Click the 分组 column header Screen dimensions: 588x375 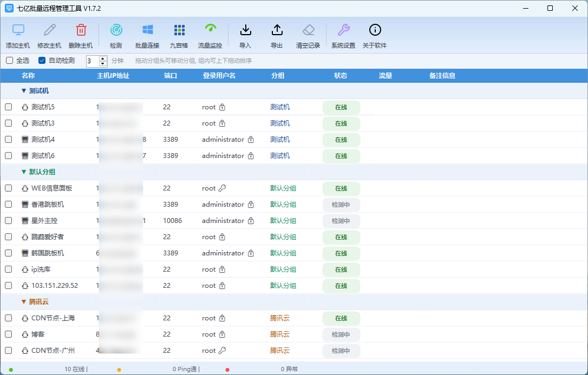click(278, 76)
